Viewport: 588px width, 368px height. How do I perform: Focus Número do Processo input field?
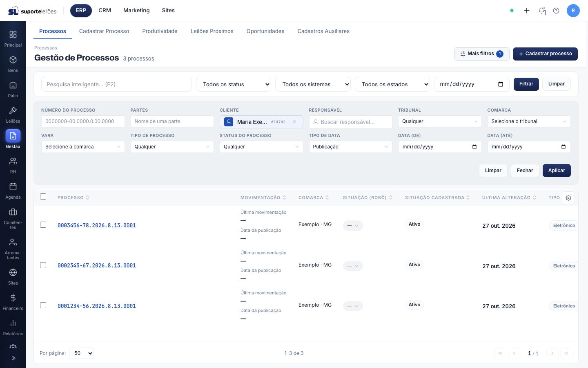83,121
